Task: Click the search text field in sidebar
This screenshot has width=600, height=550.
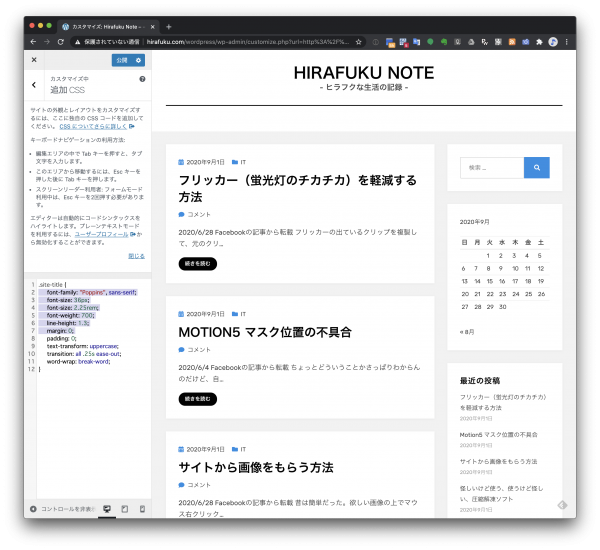Action: tap(491, 168)
